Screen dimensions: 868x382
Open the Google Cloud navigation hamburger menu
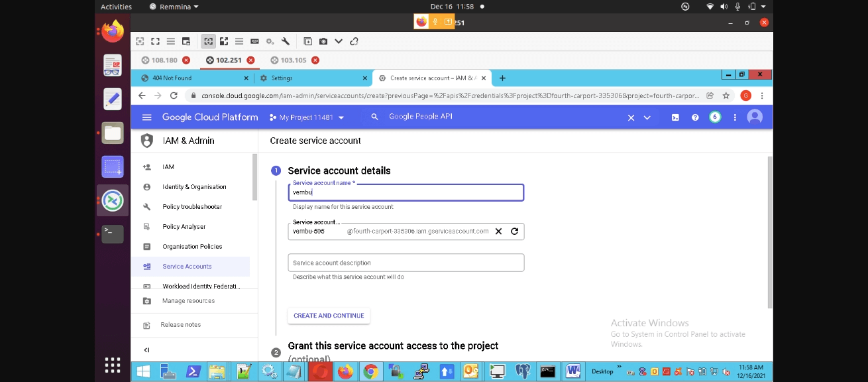pyautogui.click(x=147, y=117)
